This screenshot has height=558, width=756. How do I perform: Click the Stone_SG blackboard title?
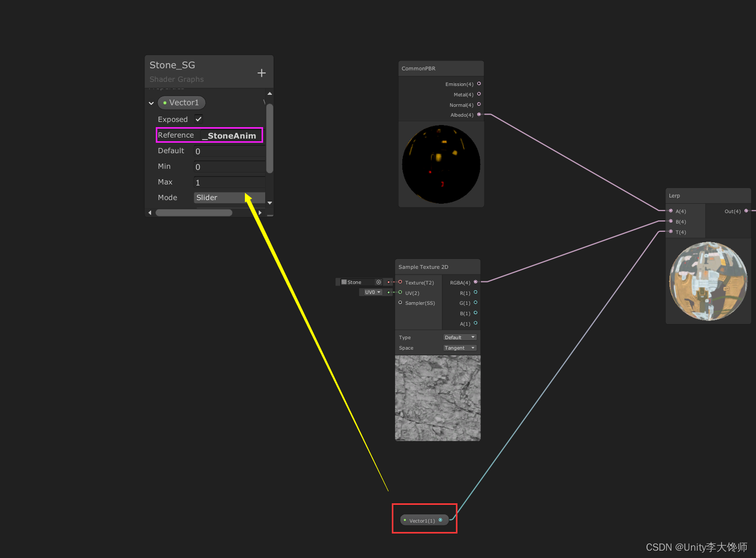click(x=172, y=65)
